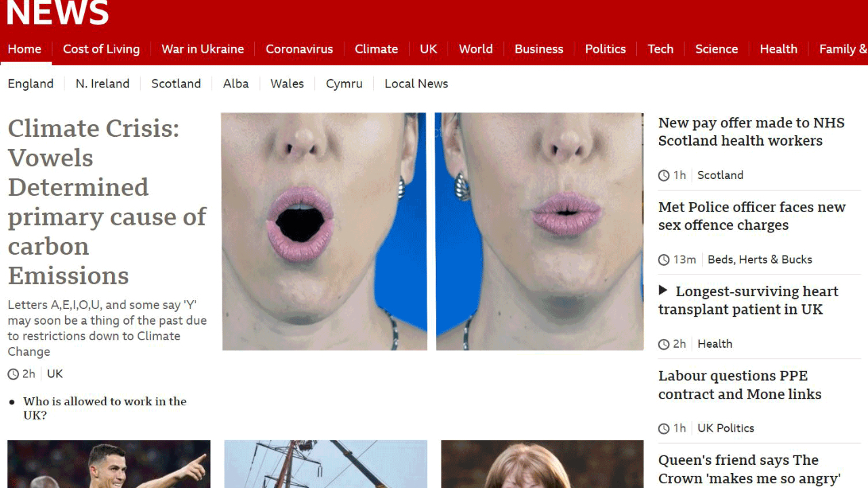Viewport: 868px width, 488px height.
Task: Open Longest-surviving heart transplant patient story
Action: pos(749,300)
